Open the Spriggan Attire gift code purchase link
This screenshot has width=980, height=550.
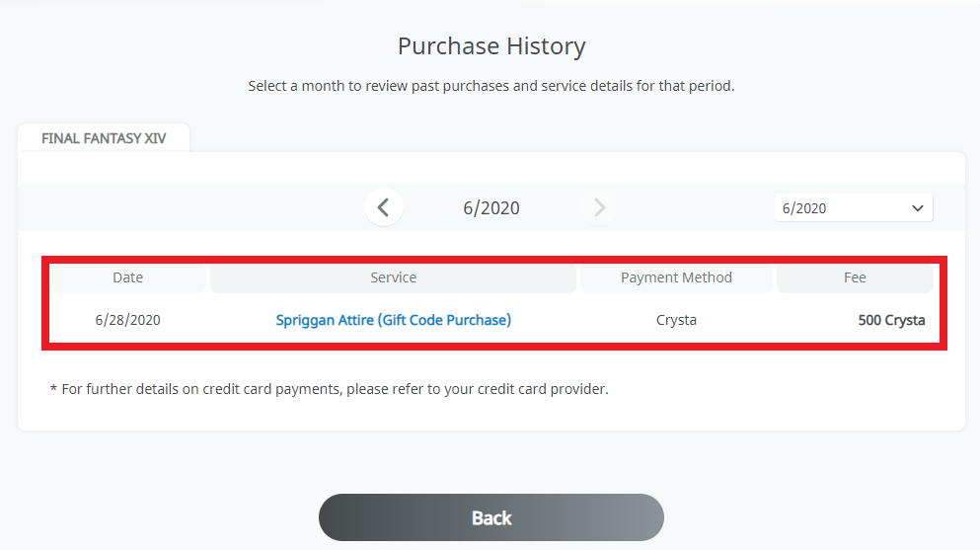coord(394,320)
